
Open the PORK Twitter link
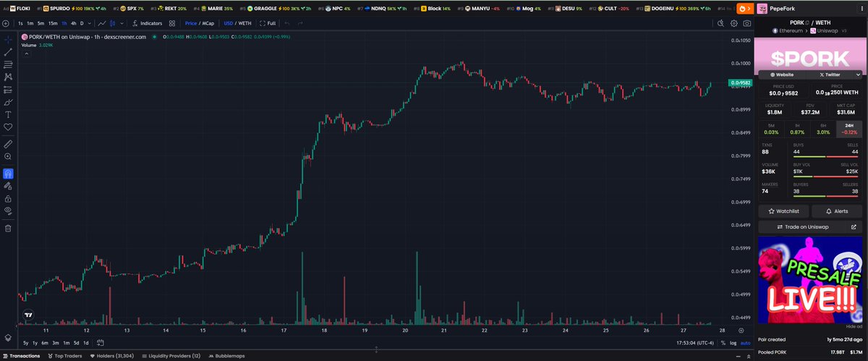[830, 74]
